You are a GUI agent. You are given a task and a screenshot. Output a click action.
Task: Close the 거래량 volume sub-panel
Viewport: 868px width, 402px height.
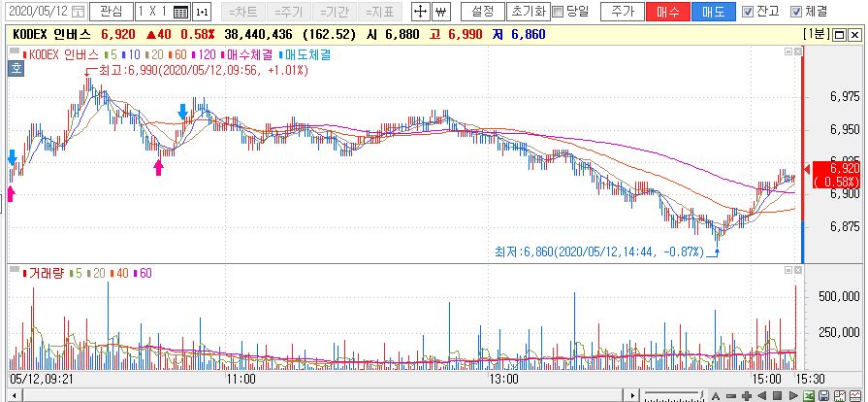pos(798,270)
